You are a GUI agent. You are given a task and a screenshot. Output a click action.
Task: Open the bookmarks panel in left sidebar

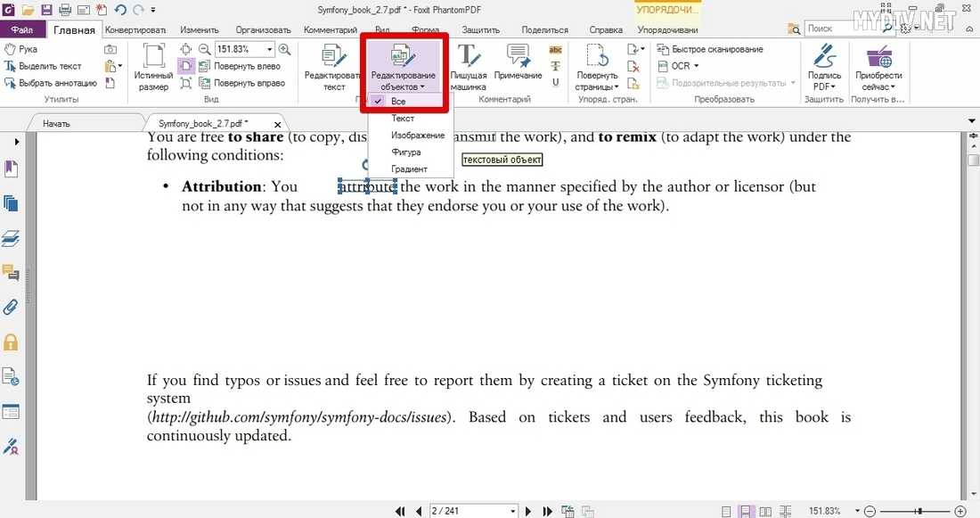(x=12, y=169)
